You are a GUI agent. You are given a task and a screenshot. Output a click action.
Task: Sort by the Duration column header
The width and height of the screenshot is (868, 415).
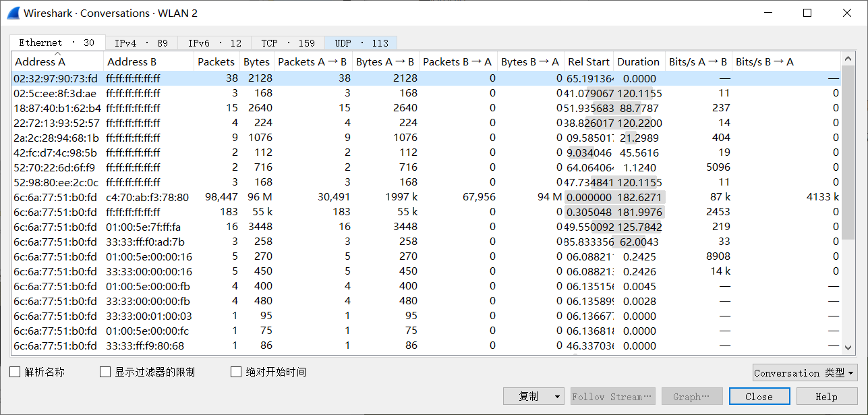638,61
